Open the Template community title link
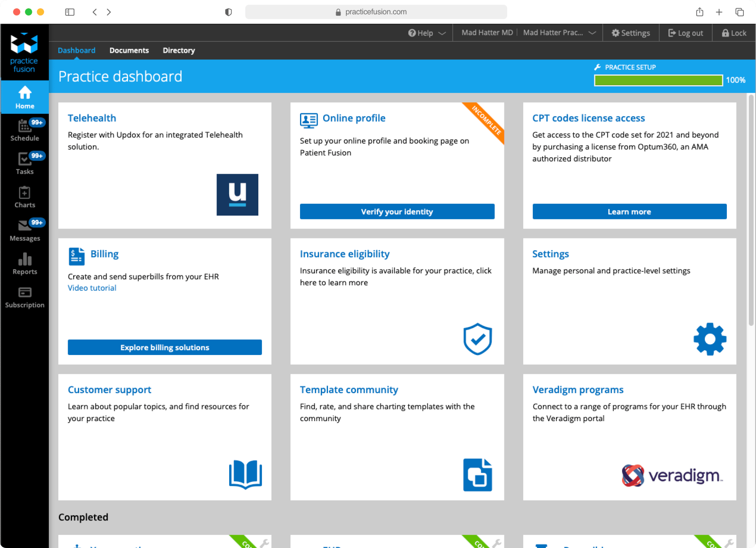The height and width of the screenshot is (548, 756). (349, 390)
